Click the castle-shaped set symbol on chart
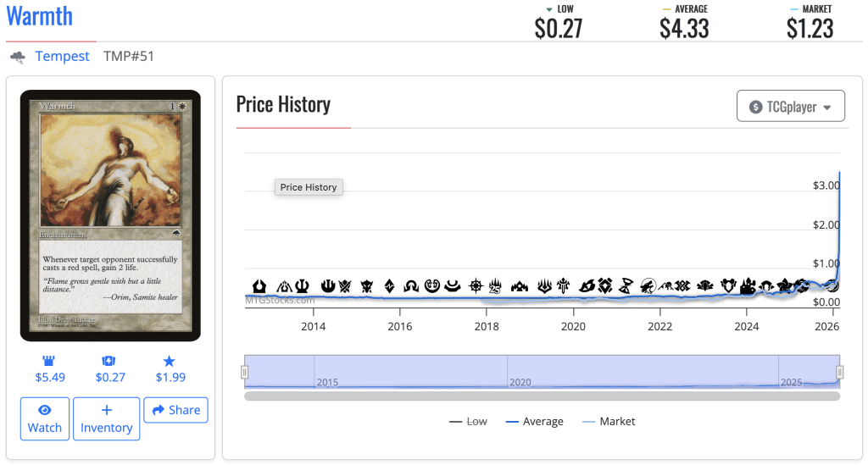Viewport: 868px width, 465px height. [x=748, y=286]
